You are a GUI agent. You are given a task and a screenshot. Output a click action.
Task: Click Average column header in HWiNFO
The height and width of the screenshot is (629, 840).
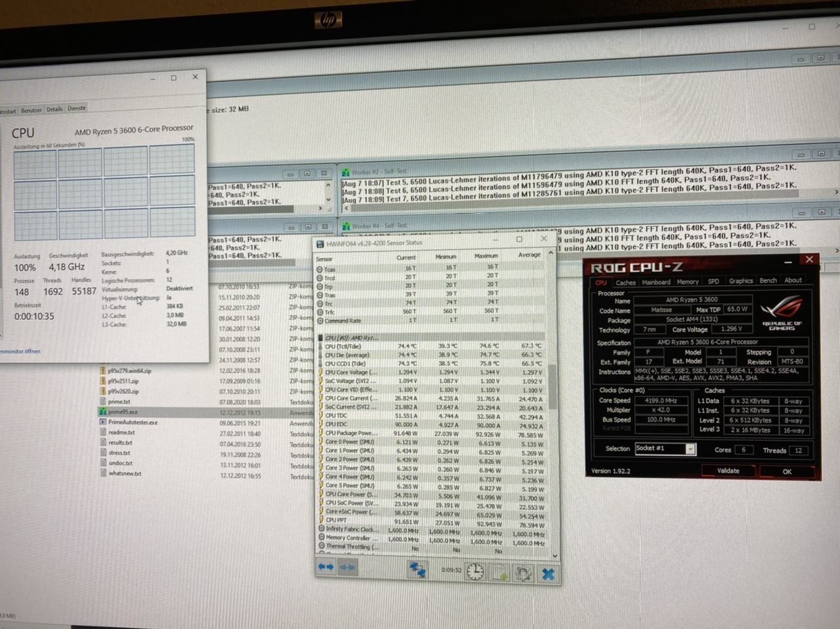(x=529, y=255)
